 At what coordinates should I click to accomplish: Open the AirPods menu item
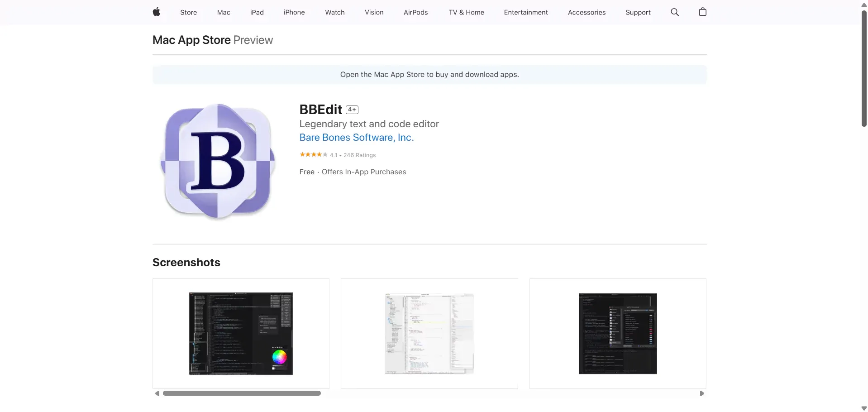(416, 12)
